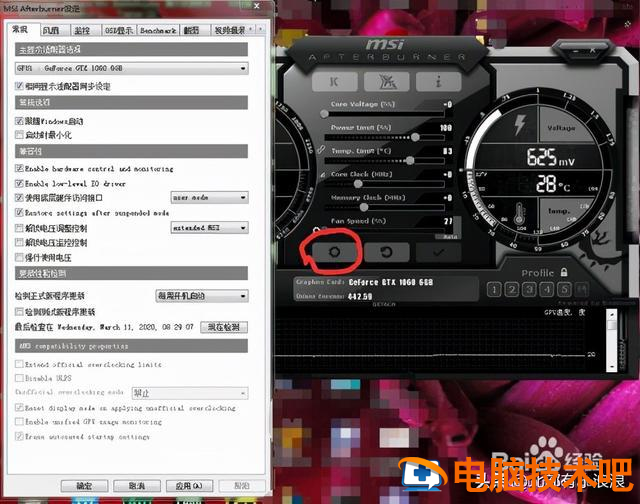The height and width of the screenshot is (504, 640).
Task: Switch to the OSD显示 tab
Action: [x=119, y=30]
